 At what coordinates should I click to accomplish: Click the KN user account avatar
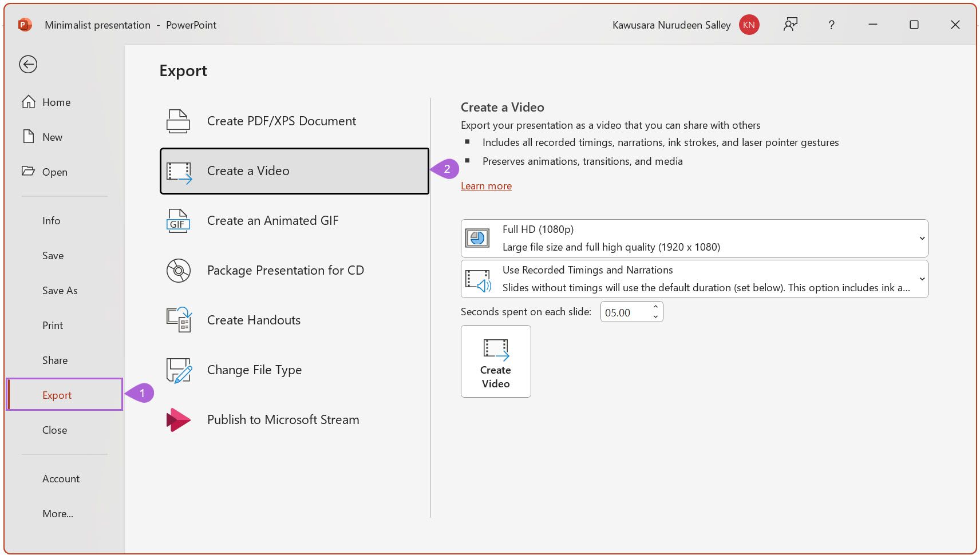pos(749,25)
